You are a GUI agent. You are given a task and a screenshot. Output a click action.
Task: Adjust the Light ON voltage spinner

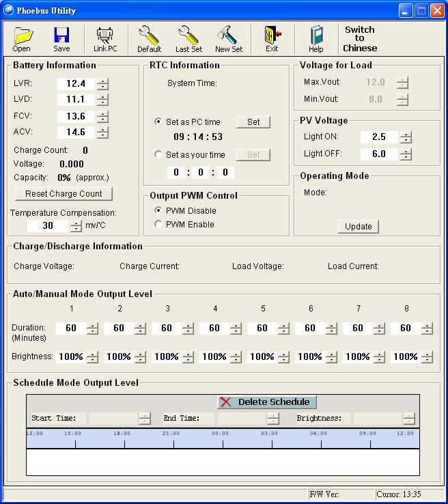point(406,137)
